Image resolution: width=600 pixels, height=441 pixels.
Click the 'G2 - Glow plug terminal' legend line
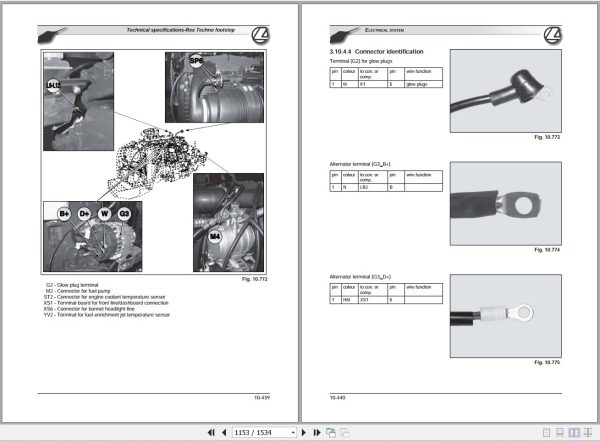tap(72, 285)
